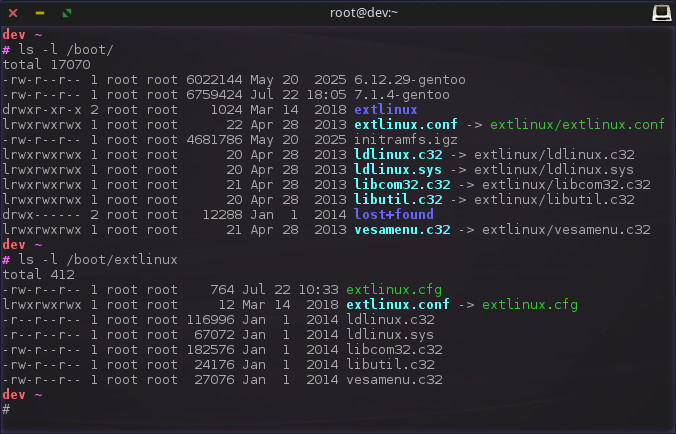Click the line total 412
Screen dimensions: 676x434
coord(39,275)
